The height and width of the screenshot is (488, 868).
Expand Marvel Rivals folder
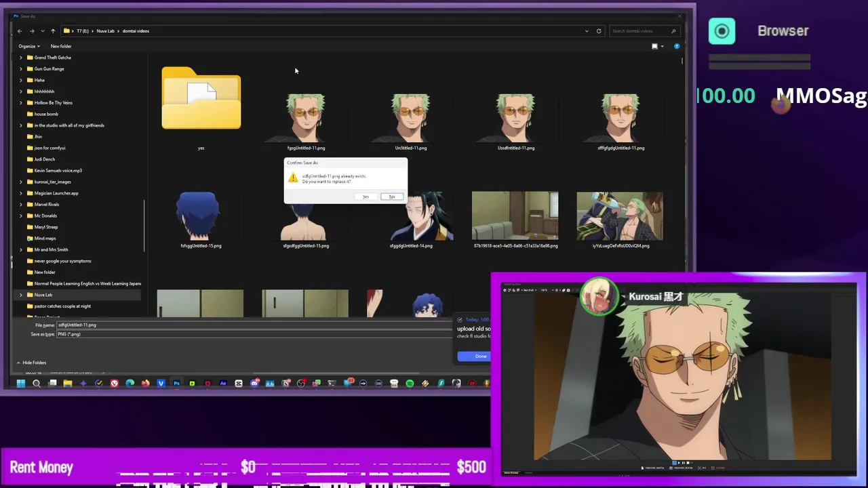click(20, 204)
